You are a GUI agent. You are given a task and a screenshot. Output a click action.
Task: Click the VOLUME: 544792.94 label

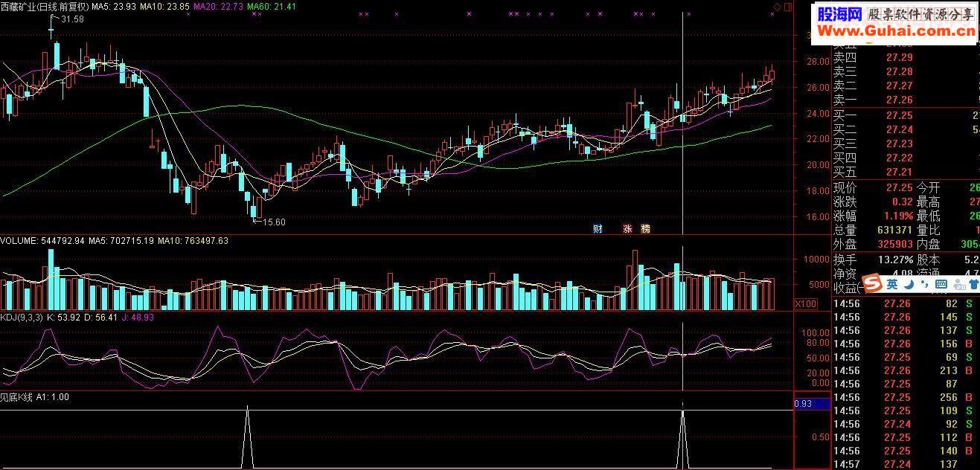click(43, 241)
